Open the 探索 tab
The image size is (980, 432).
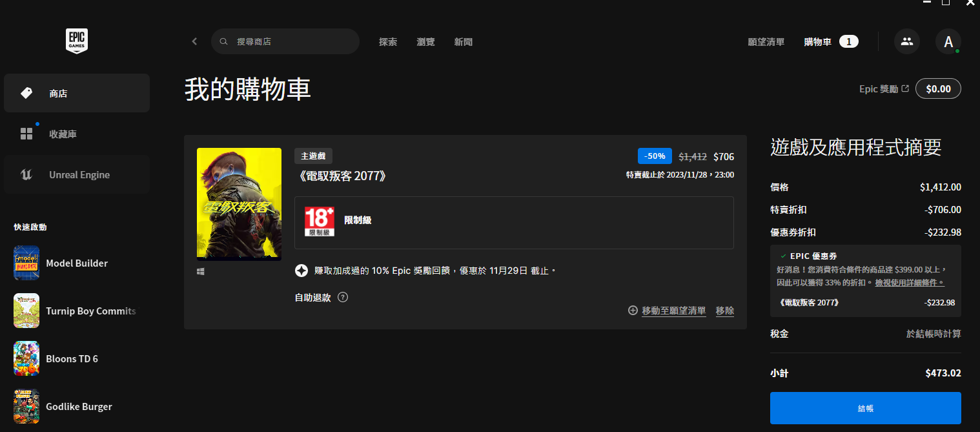pyautogui.click(x=388, y=41)
